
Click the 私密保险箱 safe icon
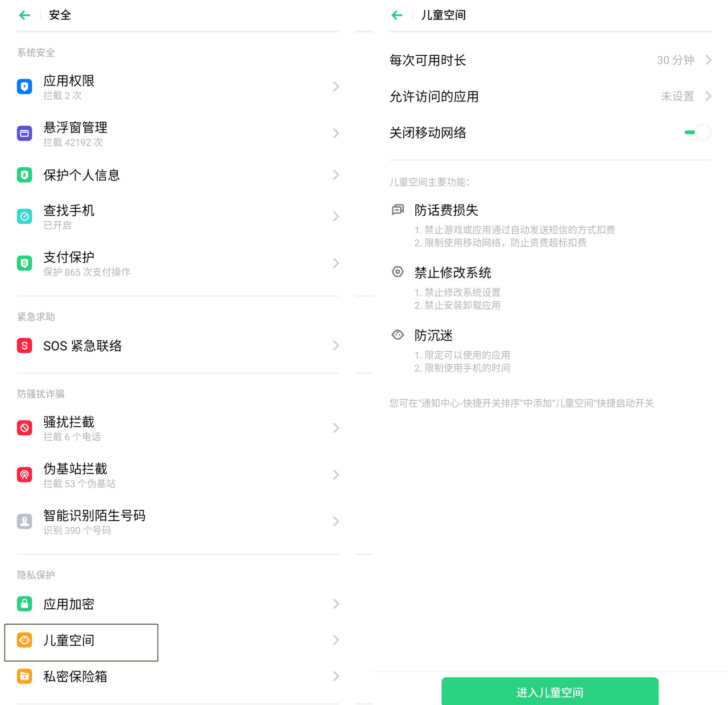tap(24, 677)
